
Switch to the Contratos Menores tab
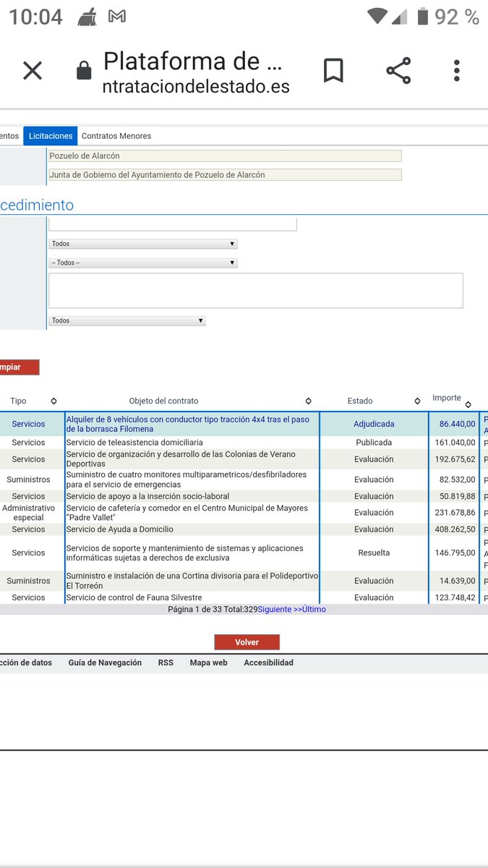[x=116, y=136]
